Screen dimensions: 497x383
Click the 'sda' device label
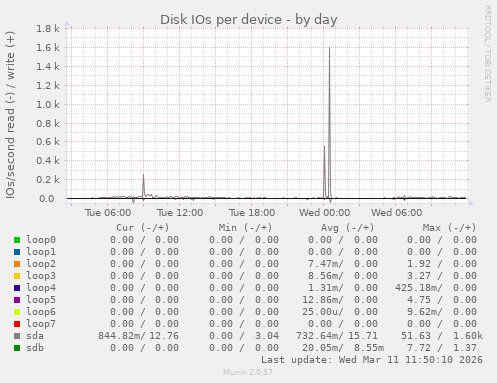pyautogui.click(x=35, y=336)
